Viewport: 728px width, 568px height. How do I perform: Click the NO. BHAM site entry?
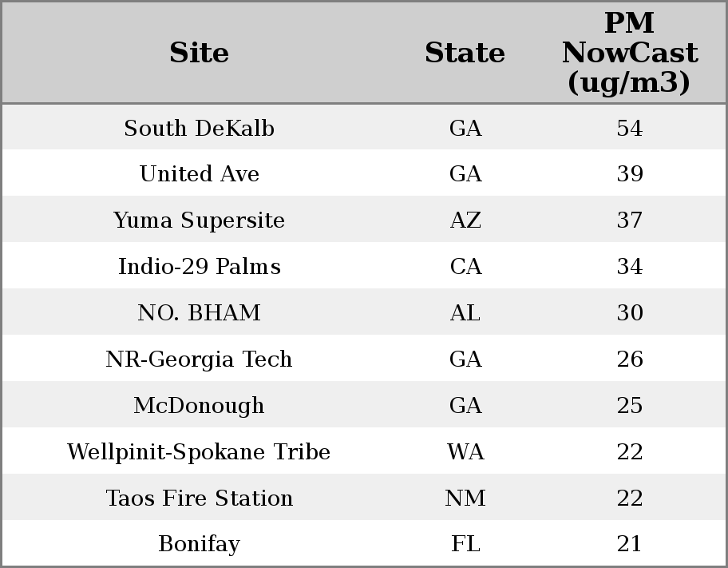[199, 313]
